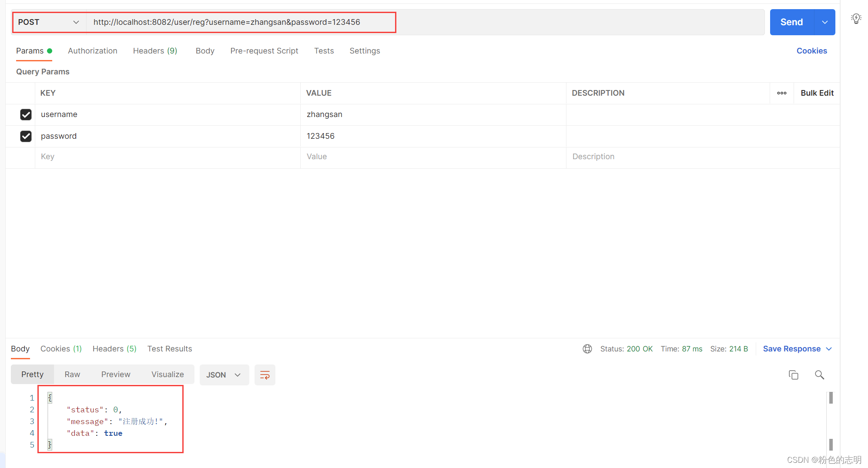Viewport: 868px width, 468px height.
Task: Open the Pre-request Script tab
Action: (264, 51)
